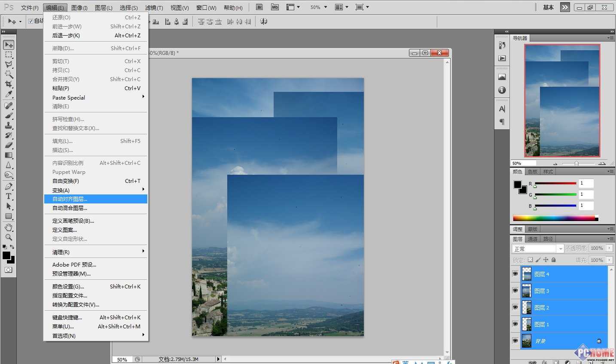Open the opacity 不透明度 arrow

pos(610,248)
